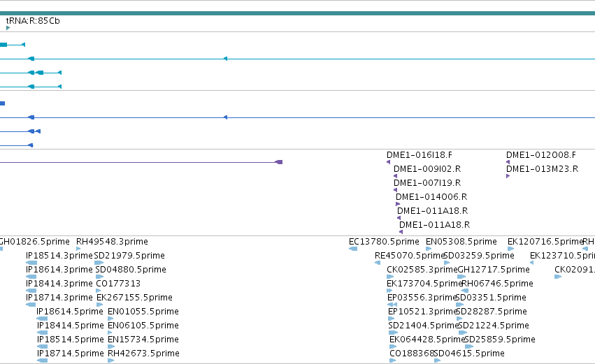Click the DME1-007I19.R feature label

coord(427,183)
